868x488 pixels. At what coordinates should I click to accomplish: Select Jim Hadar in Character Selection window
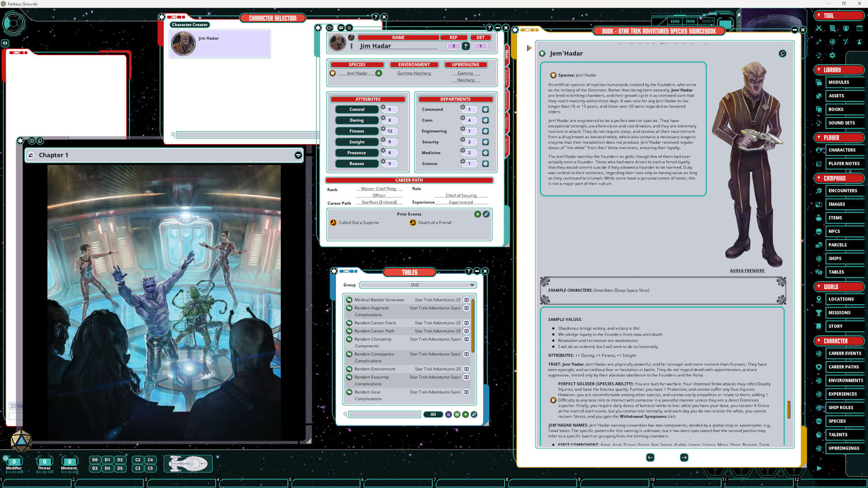tap(220, 44)
